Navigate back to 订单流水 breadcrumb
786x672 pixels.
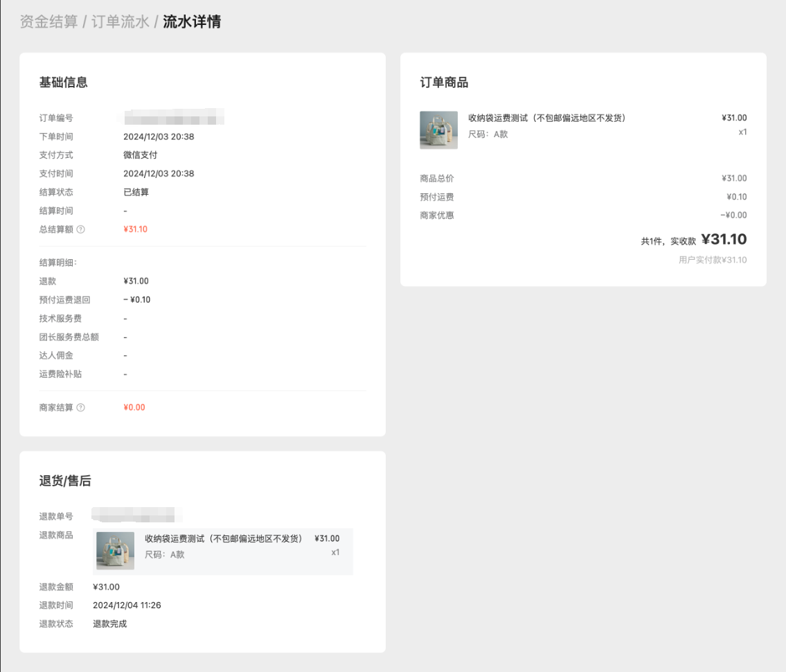(120, 21)
